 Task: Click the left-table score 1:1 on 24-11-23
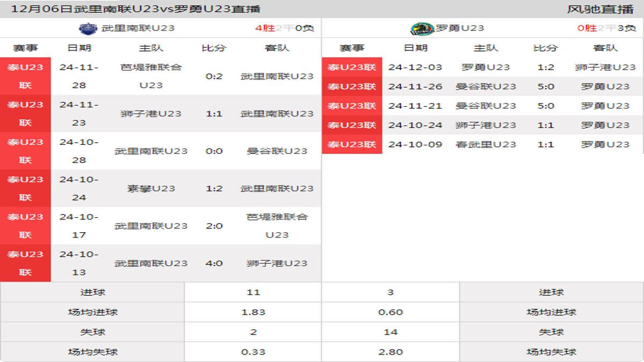click(214, 114)
